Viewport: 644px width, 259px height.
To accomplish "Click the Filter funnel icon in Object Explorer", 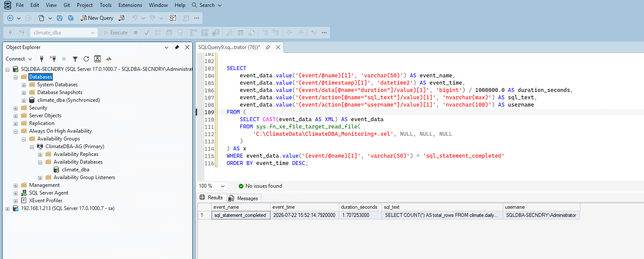I will 75,59.
